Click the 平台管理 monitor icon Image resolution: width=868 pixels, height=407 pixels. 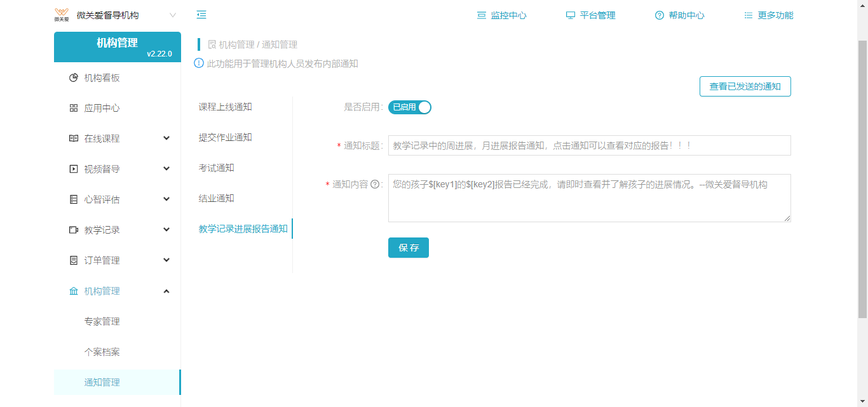571,15
